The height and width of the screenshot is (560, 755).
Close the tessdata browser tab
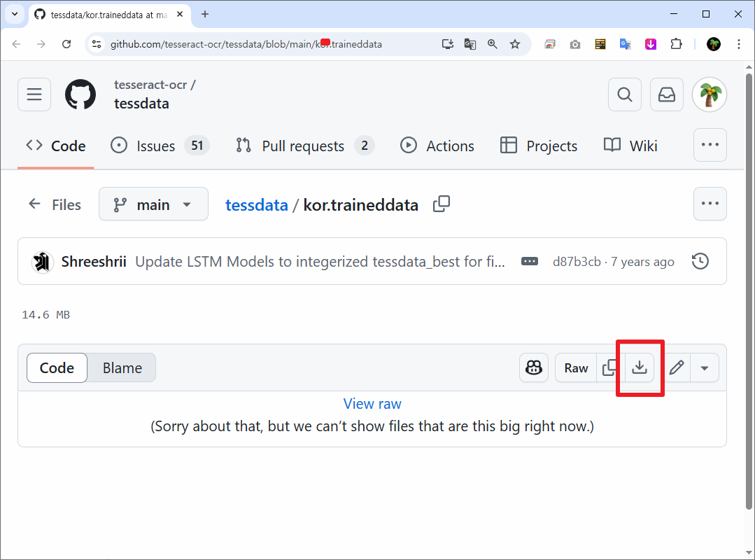[x=180, y=15]
